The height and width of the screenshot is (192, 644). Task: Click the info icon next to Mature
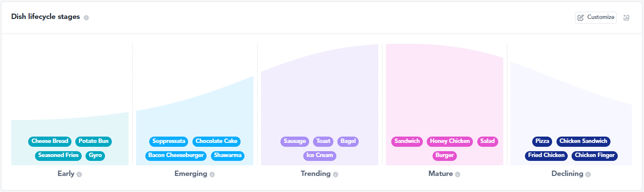(x=458, y=174)
